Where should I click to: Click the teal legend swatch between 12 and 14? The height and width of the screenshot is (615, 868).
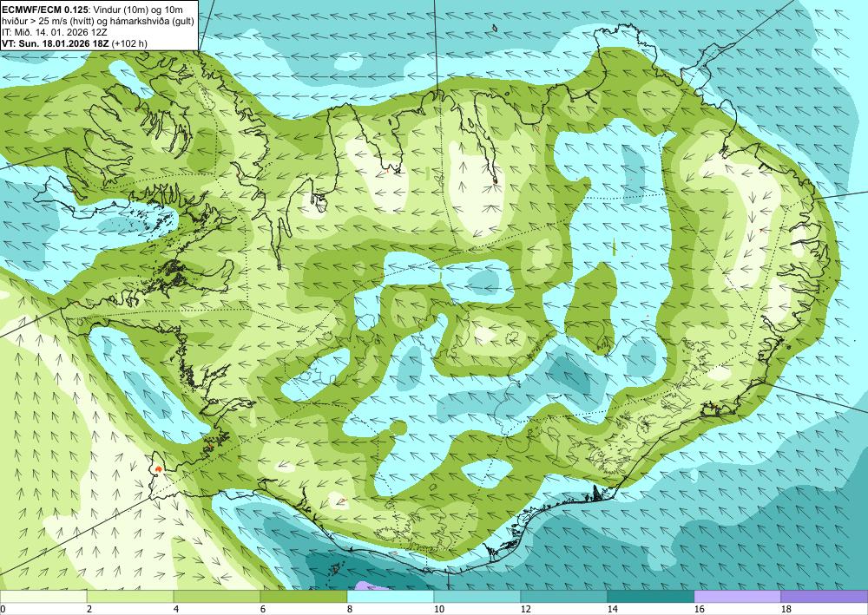point(564,597)
